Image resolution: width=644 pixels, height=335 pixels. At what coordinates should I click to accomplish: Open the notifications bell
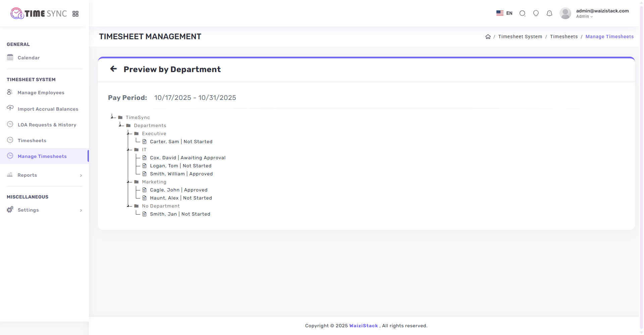(x=549, y=13)
